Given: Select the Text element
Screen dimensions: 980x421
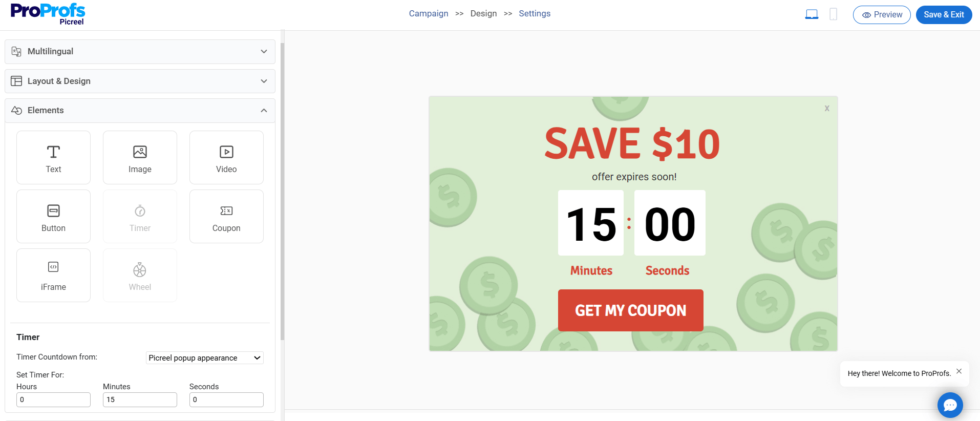Looking at the screenshot, I should (x=53, y=157).
